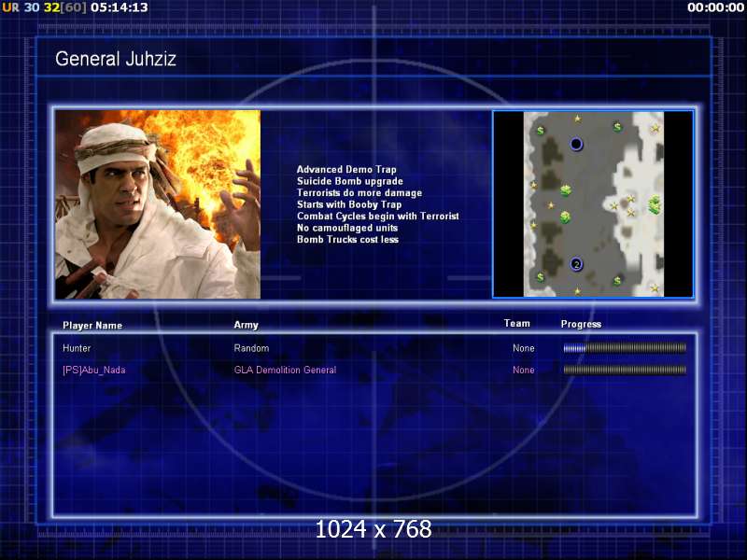Click the star between the two center-left supply piles
This screenshot has height=560, width=747.
[x=551, y=205]
